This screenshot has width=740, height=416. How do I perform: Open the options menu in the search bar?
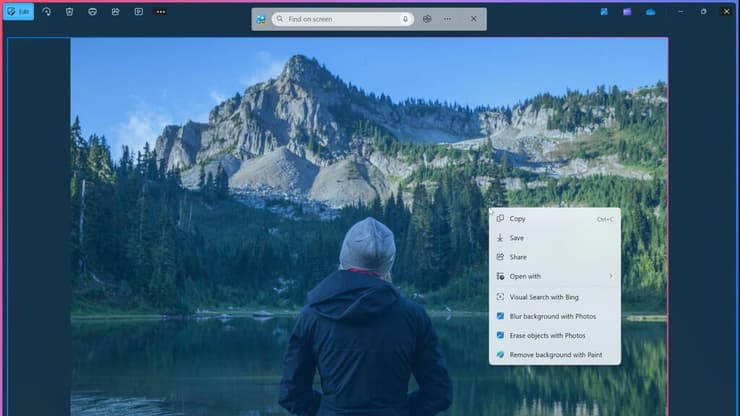click(447, 19)
